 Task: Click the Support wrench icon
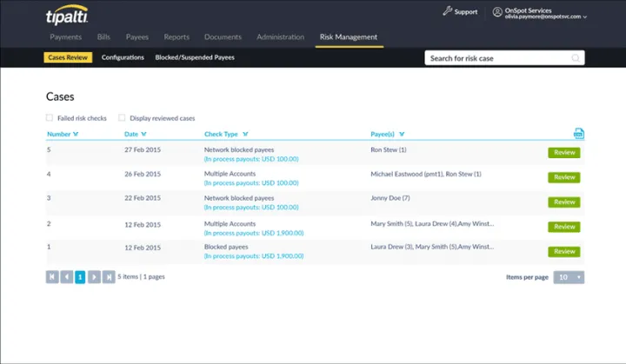(x=447, y=11)
